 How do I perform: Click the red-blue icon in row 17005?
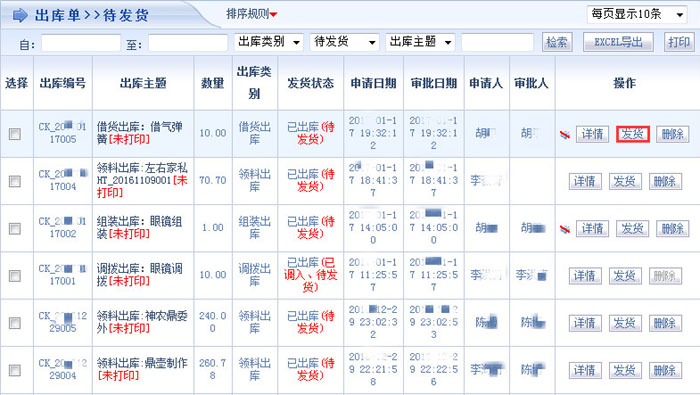(565, 134)
